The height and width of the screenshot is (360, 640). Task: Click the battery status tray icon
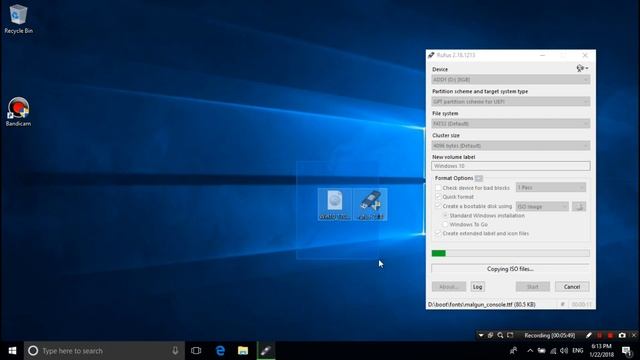(x=542, y=351)
